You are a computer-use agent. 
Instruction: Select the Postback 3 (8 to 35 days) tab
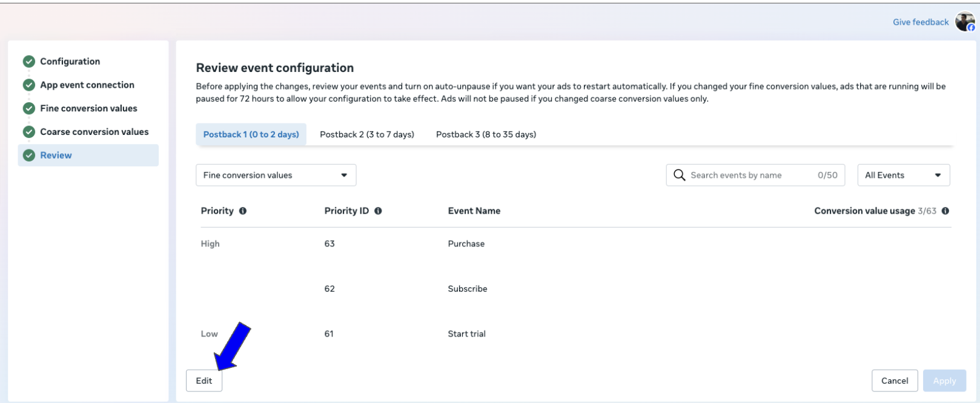(x=486, y=134)
